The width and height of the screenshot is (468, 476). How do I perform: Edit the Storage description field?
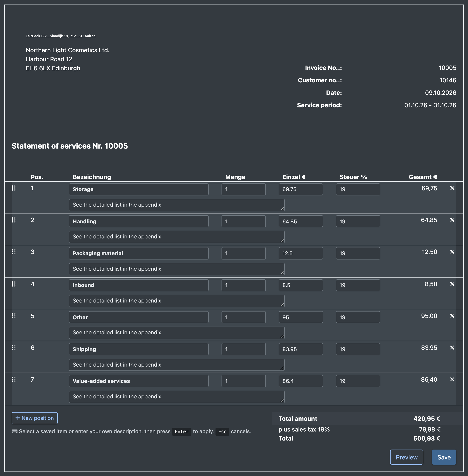[139, 189]
